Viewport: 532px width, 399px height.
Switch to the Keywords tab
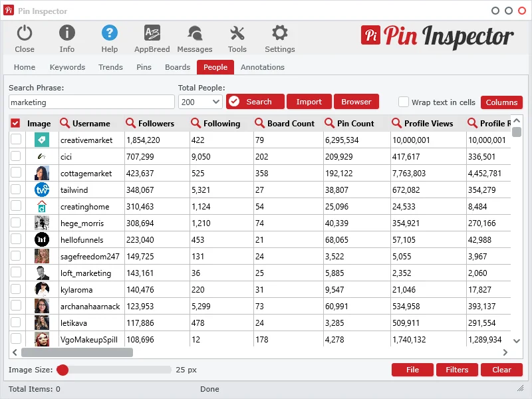[x=68, y=67]
